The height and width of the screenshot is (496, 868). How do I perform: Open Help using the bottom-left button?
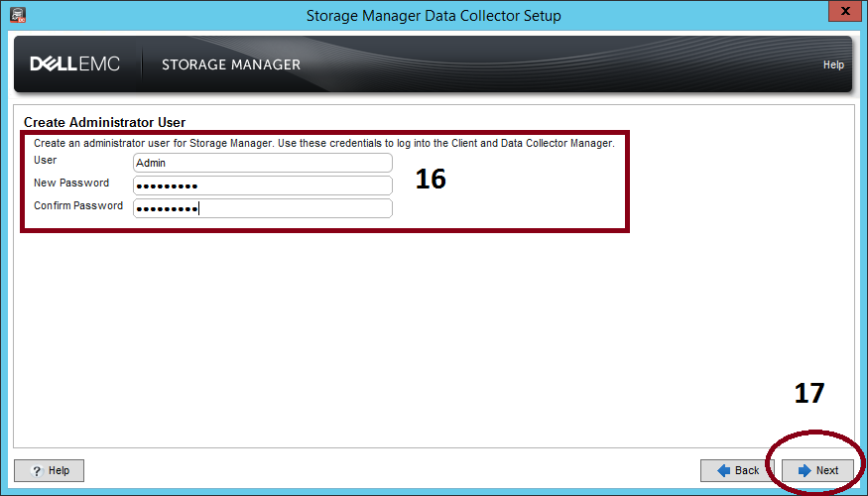[x=50, y=470]
